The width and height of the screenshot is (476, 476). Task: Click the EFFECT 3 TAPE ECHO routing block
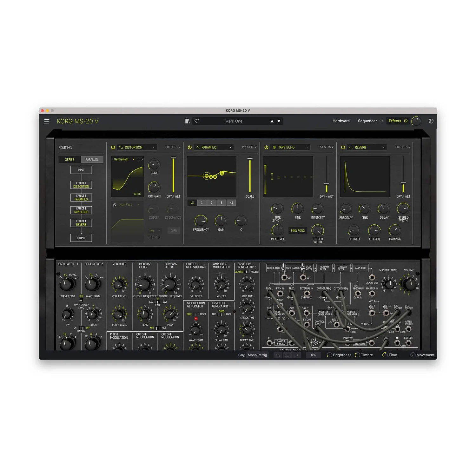pos(81,210)
